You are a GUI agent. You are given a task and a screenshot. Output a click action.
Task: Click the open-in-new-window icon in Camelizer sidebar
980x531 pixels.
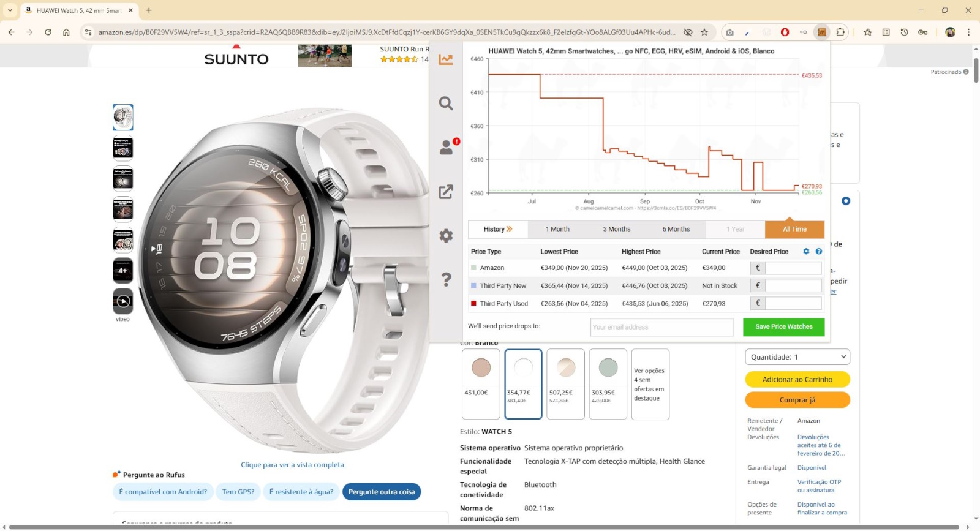tap(446, 192)
